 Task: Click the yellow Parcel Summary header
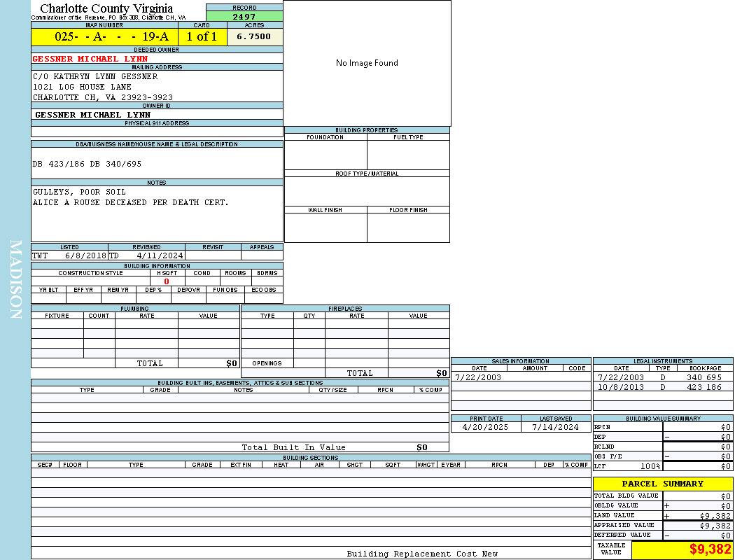(x=662, y=484)
